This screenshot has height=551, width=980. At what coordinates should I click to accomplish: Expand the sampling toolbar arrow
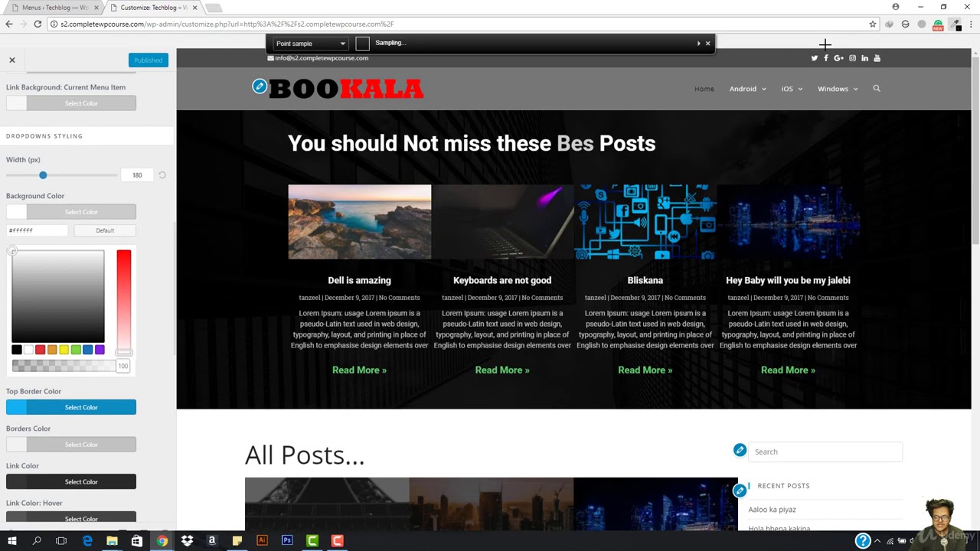[698, 44]
